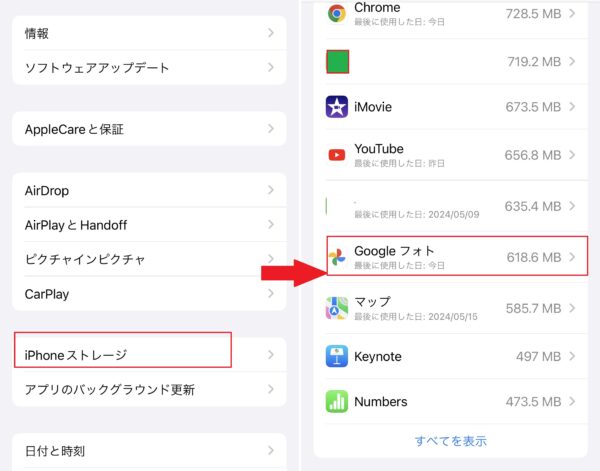The image size is (600, 471).
Task: Tap chevron beside Google フォト 618.6 MB
Action: coord(572,257)
